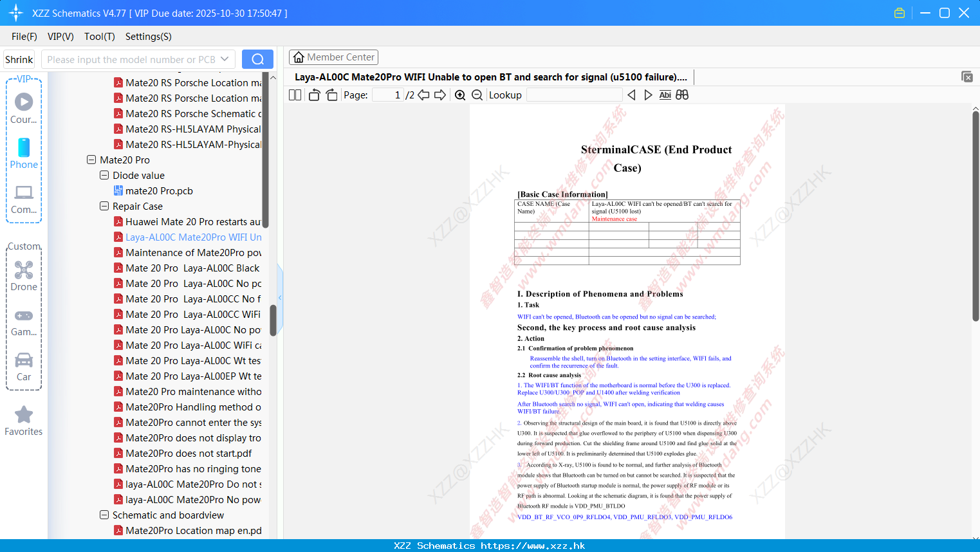
Task: Open the VIP(V) menu
Action: pos(60,37)
